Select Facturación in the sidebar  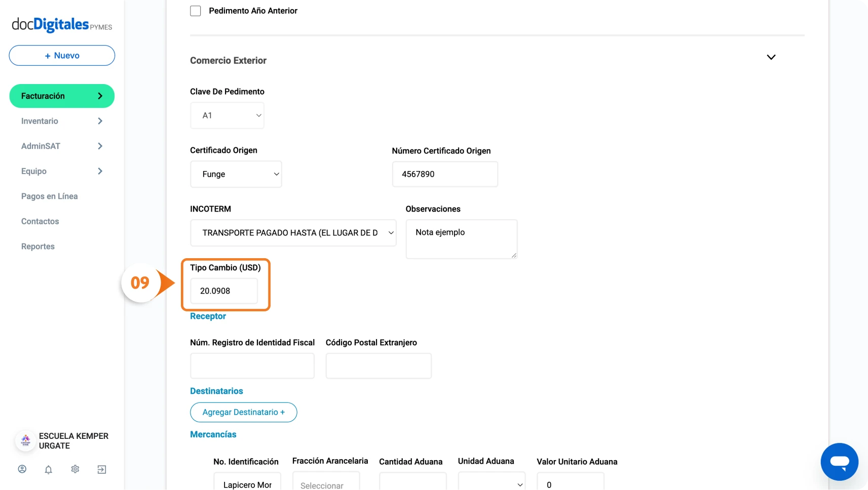[x=62, y=96]
